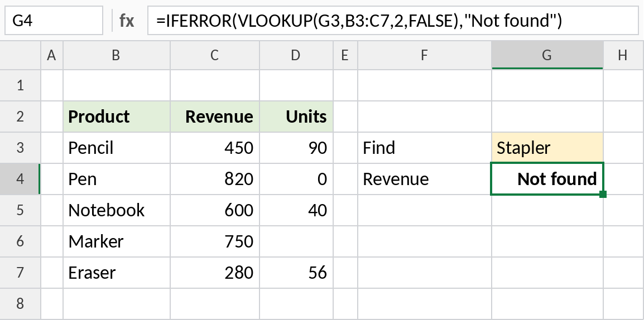644x320 pixels.
Task: Select the Marker cell
Action: click(x=117, y=241)
